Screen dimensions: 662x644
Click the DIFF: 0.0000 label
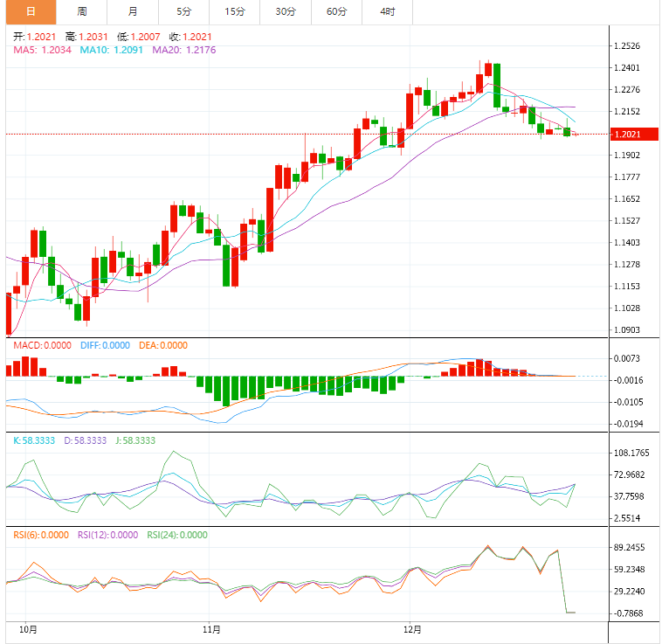tap(105, 345)
